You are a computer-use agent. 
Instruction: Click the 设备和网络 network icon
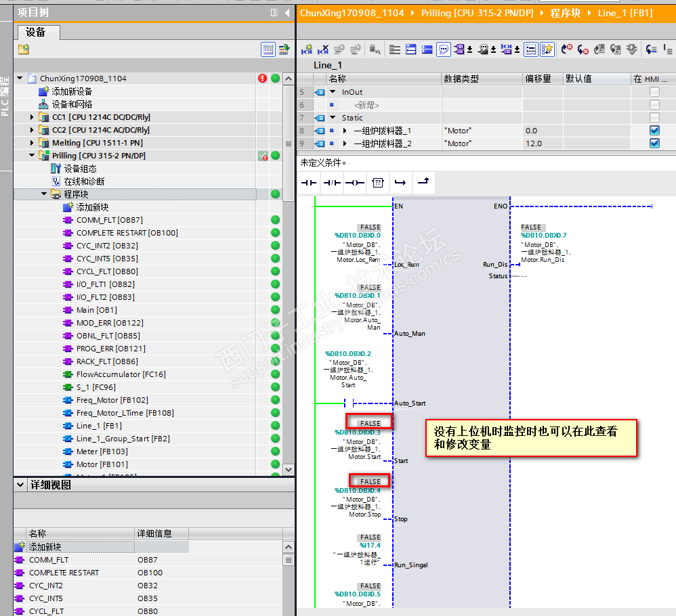(x=43, y=104)
